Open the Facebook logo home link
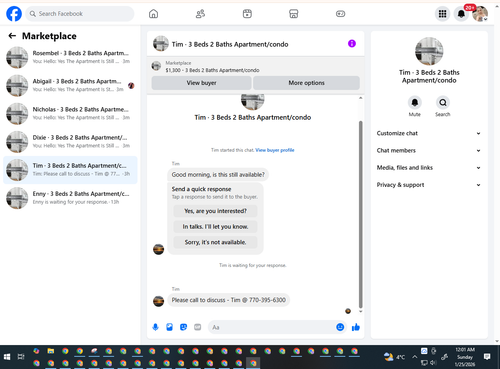The image size is (500, 369). 14,14
